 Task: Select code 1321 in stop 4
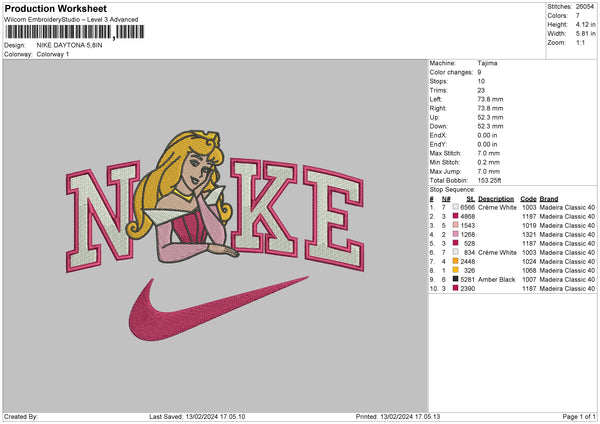click(529, 235)
